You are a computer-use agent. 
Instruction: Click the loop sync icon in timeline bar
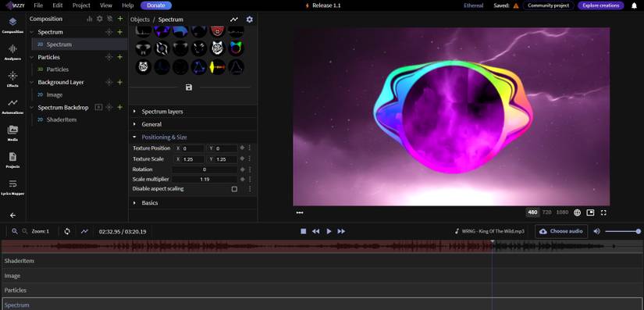tap(67, 231)
